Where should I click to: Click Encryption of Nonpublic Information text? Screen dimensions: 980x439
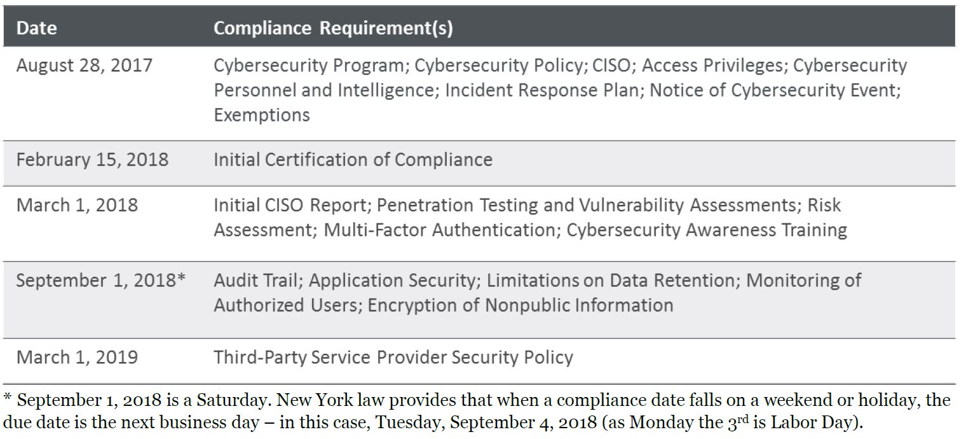click(521, 305)
